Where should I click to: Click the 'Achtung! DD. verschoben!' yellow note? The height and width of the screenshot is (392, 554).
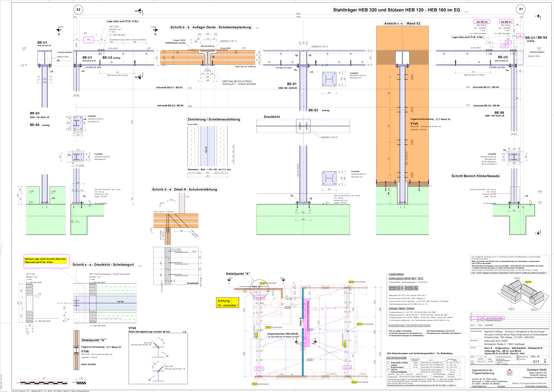click(x=228, y=303)
